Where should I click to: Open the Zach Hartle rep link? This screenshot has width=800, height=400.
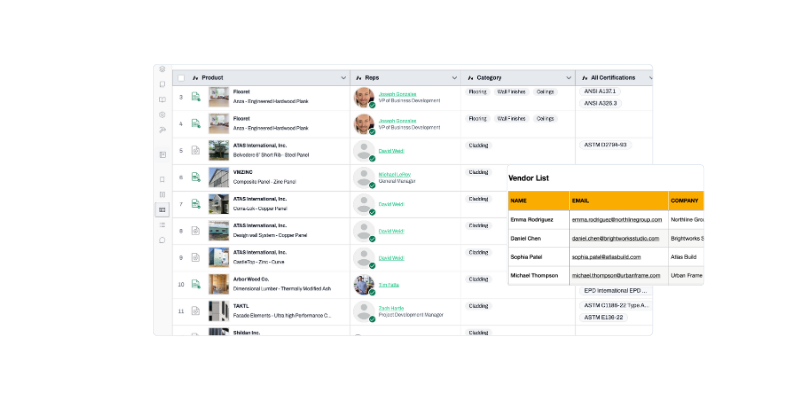[391, 308]
